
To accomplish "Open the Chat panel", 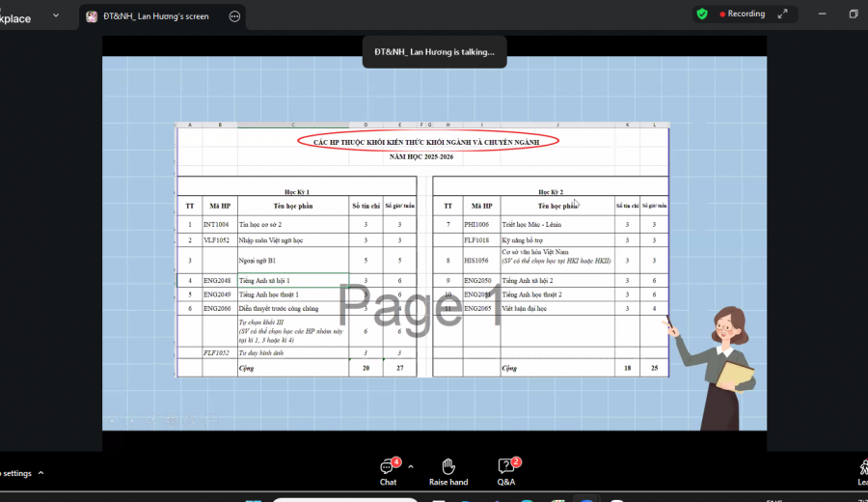I will [388, 472].
